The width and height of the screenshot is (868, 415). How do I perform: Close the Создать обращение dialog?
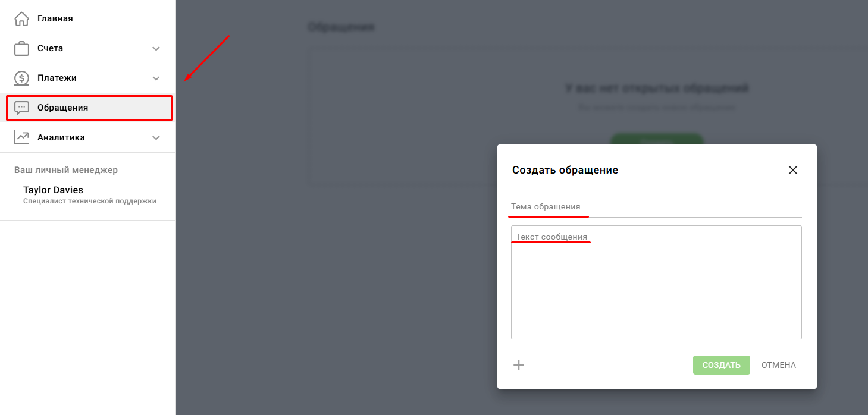(792, 170)
